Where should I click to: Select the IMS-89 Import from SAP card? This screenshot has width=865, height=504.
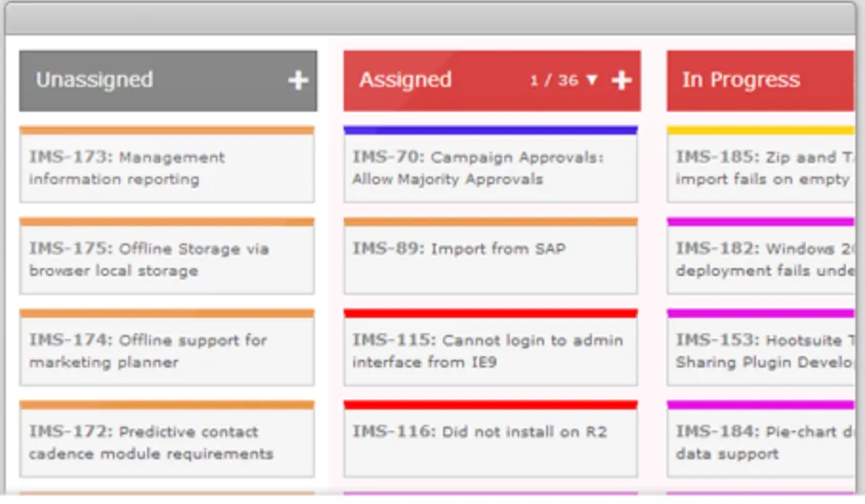click(x=490, y=260)
